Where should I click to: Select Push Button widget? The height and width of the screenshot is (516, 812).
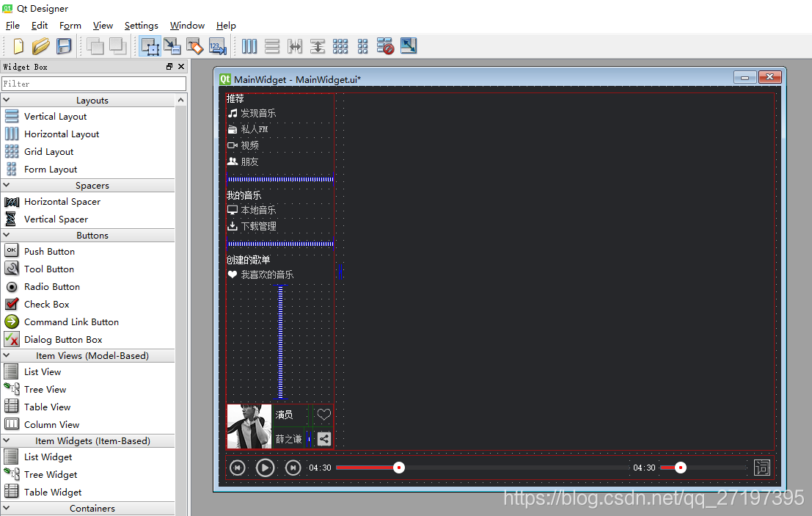click(x=49, y=251)
